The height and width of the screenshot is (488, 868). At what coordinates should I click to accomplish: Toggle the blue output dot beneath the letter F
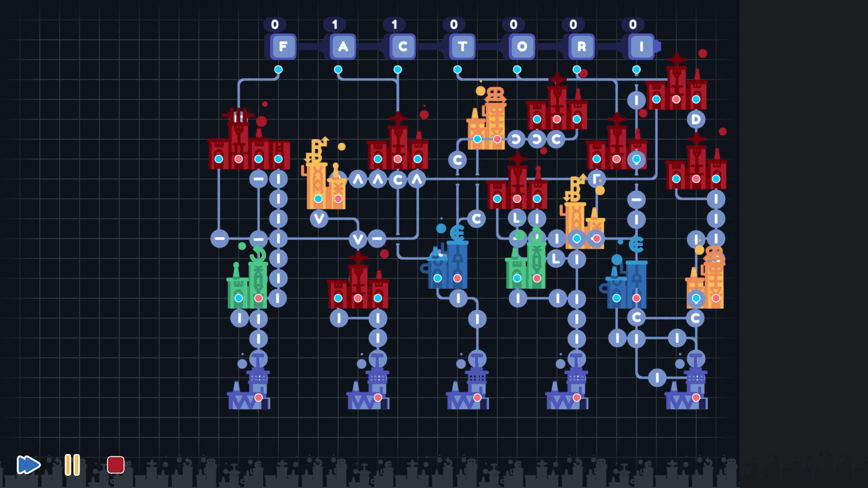point(279,69)
